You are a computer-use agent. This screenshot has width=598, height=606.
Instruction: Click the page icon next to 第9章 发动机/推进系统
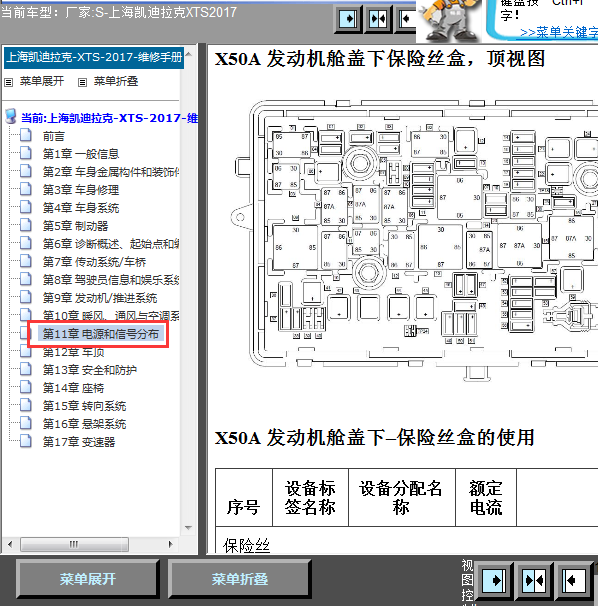[26, 297]
